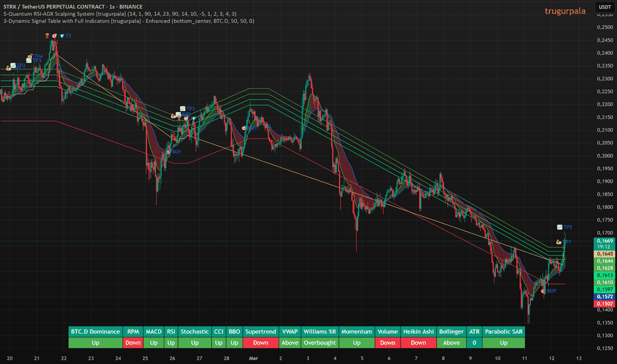
Task: Click the red 0,1502 price label
Action: (604, 303)
